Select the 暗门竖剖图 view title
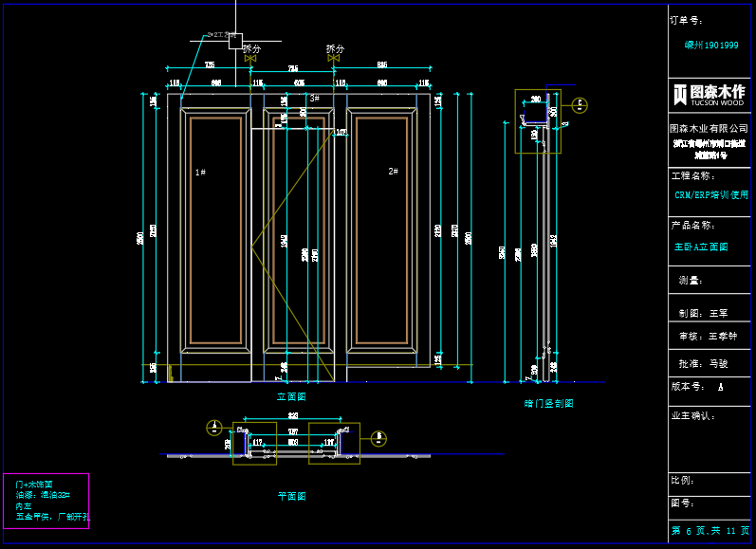 548,403
